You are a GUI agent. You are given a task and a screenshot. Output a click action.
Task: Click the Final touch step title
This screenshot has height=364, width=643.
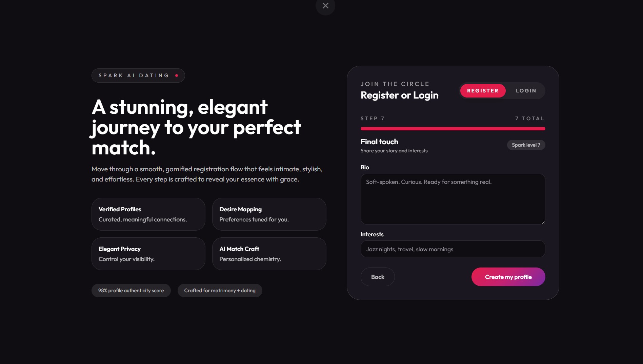(379, 142)
